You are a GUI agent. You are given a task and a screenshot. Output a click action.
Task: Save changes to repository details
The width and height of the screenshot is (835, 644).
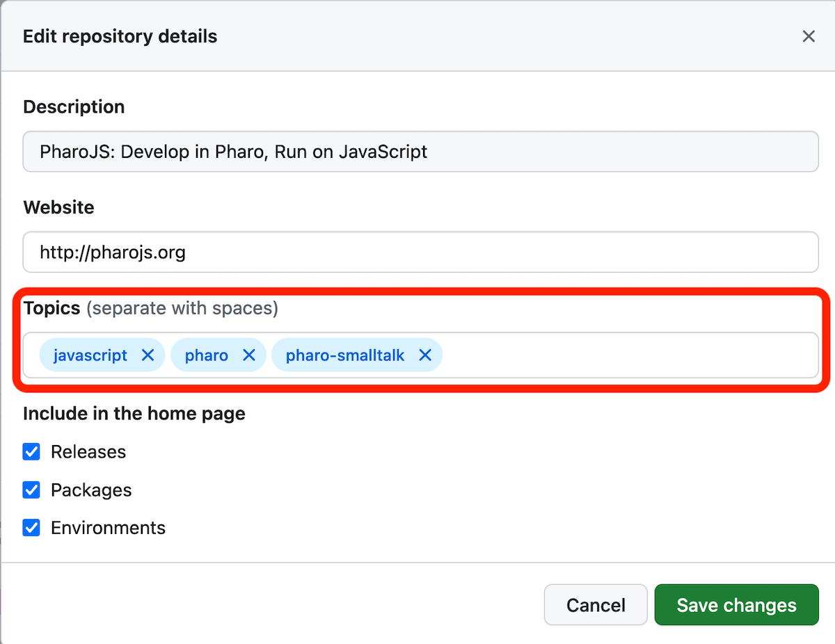(x=736, y=605)
